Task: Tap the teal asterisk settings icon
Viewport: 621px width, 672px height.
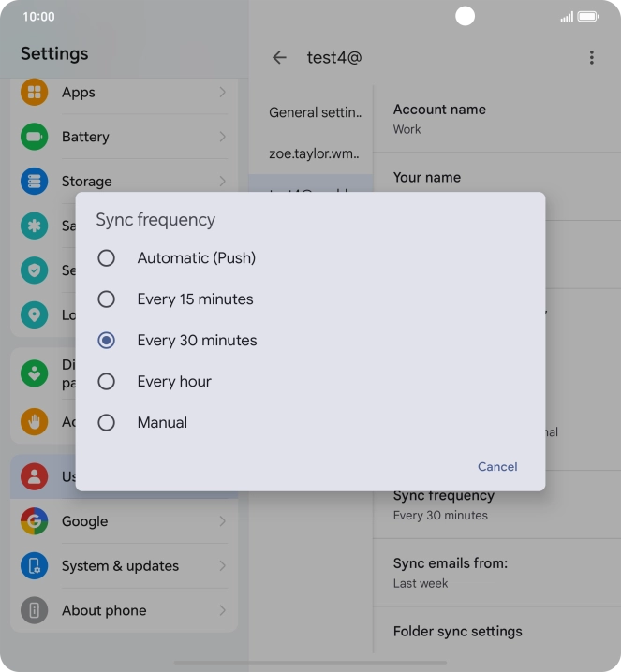Action: click(x=35, y=226)
